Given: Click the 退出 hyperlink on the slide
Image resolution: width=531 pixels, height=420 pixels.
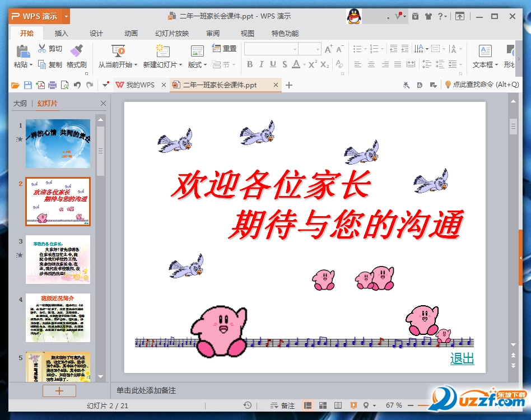Looking at the screenshot, I should (x=462, y=358).
